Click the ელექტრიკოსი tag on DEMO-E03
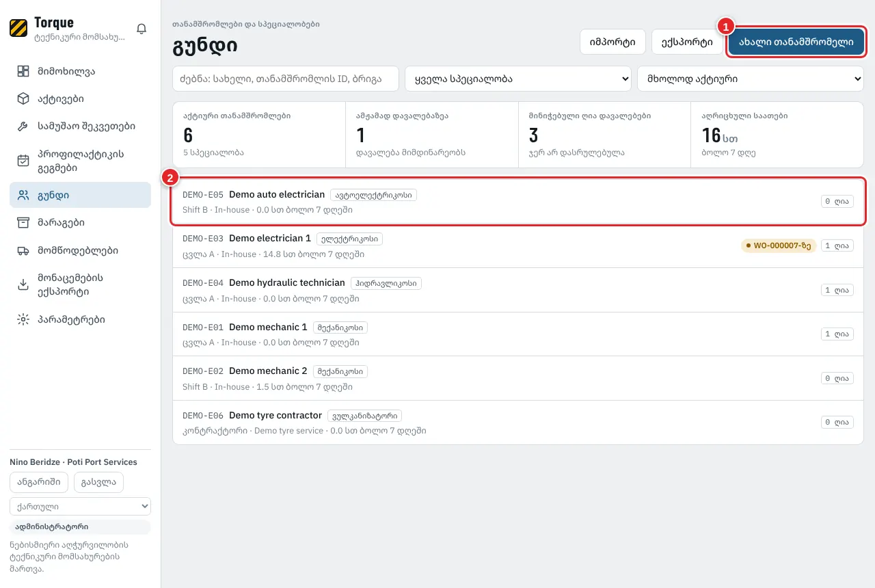This screenshot has height=588, width=875. (349, 239)
